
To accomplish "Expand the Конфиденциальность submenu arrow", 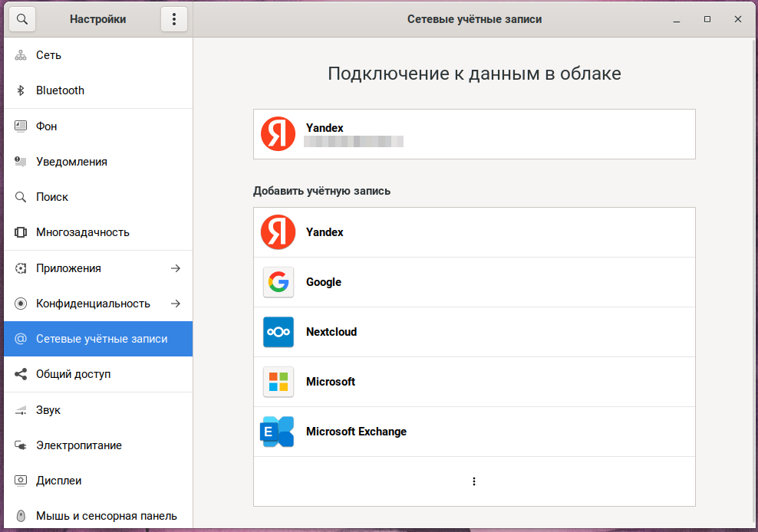I will [176, 304].
